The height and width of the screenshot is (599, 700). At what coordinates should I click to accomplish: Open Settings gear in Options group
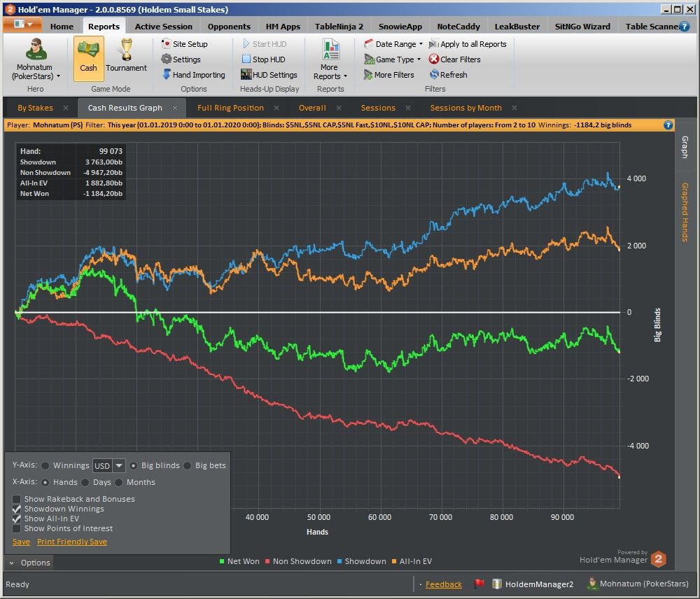(167, 59)
